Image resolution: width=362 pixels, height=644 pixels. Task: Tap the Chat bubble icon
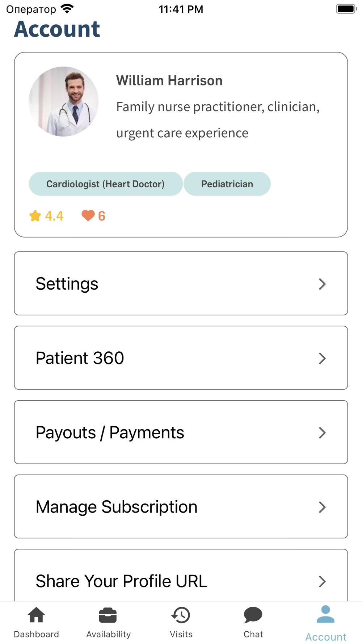(253, 615)
